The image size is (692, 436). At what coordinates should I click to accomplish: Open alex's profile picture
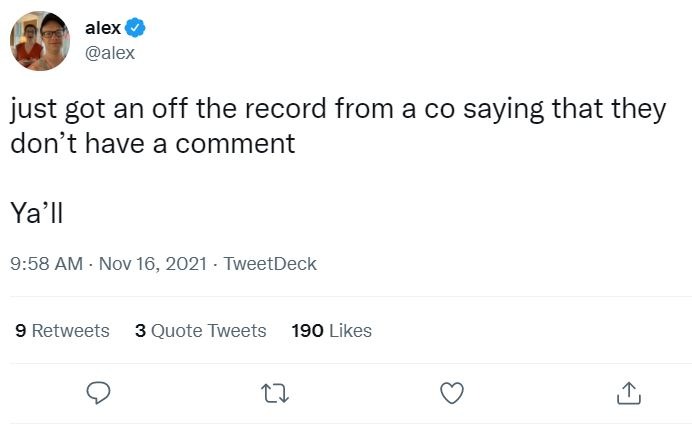(x=40, y=41)
